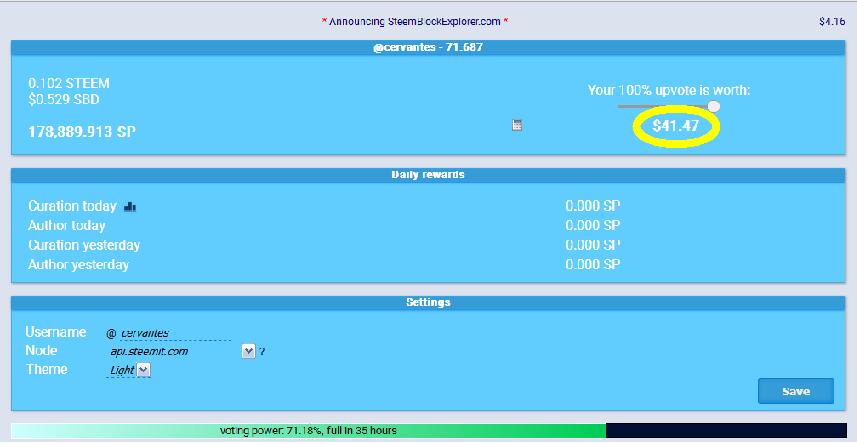The width and height of the screenshot is (857, 444).
Task: Click the $4.16 price in top corner
Action: 832,22
